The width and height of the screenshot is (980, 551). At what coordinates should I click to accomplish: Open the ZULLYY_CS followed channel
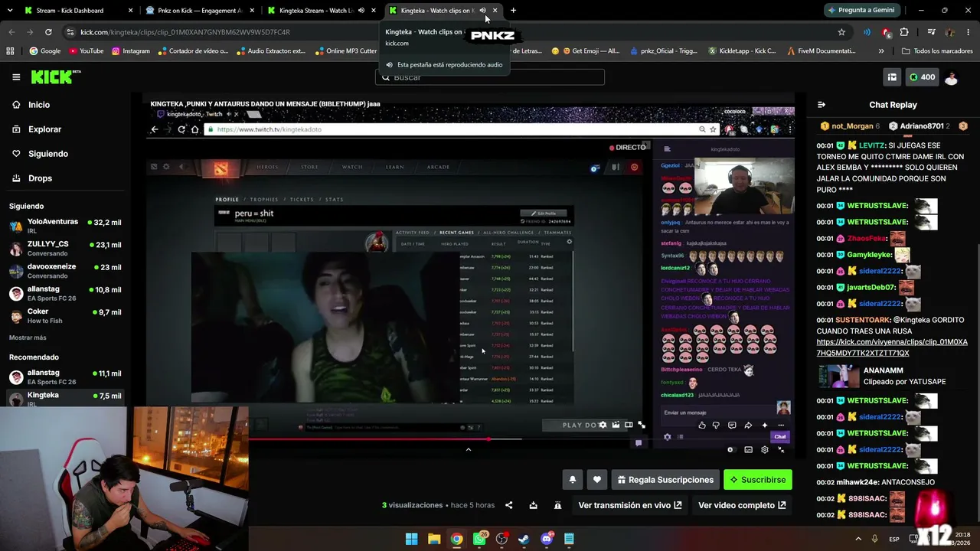(x=65, y=249)
